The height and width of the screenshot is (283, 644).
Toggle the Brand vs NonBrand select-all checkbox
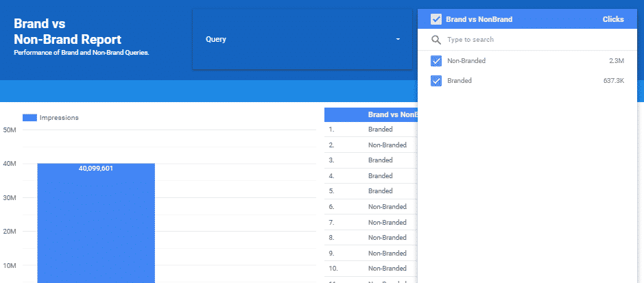coord(436,19)
